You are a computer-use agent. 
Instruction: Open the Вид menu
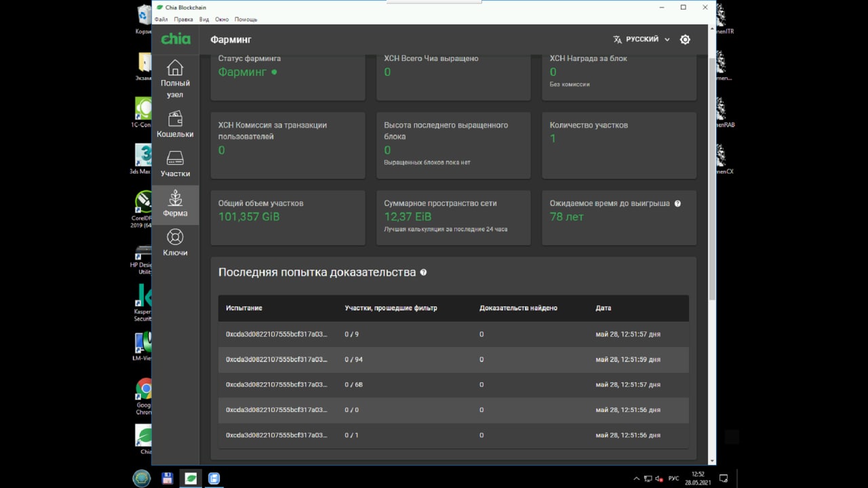(x=204, y=20)
